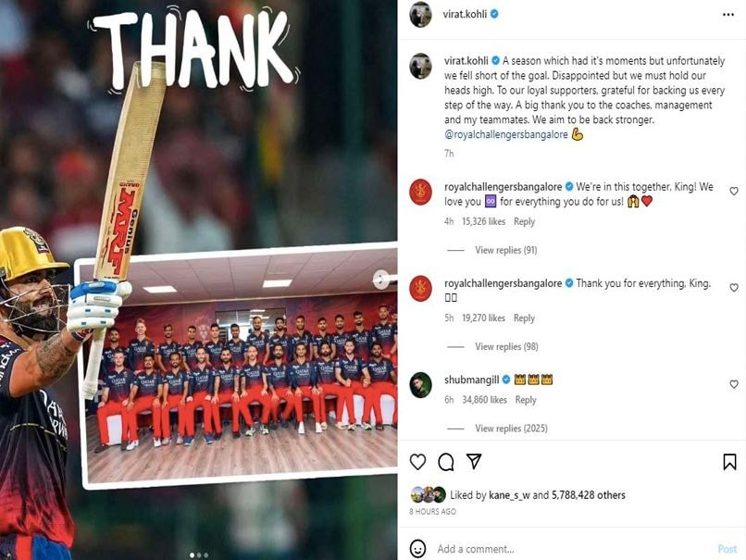Open the three-dot more options menu

[727, 15]
